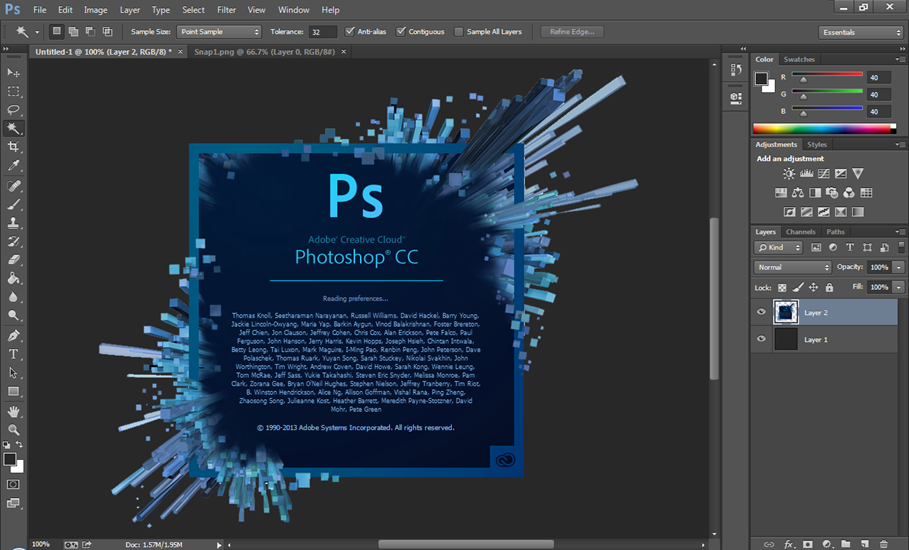The height and width of the screenshot is (550, 909).
Task: Select the Blur tool
Action: tap(13, 297)
